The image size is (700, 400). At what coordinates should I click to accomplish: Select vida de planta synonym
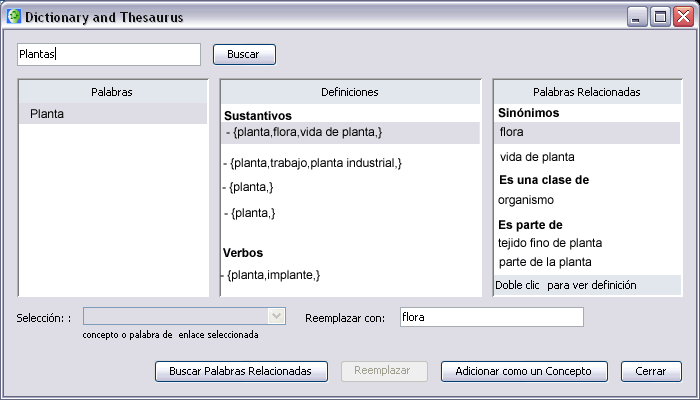pyautogui.click(x=537, y=157)
